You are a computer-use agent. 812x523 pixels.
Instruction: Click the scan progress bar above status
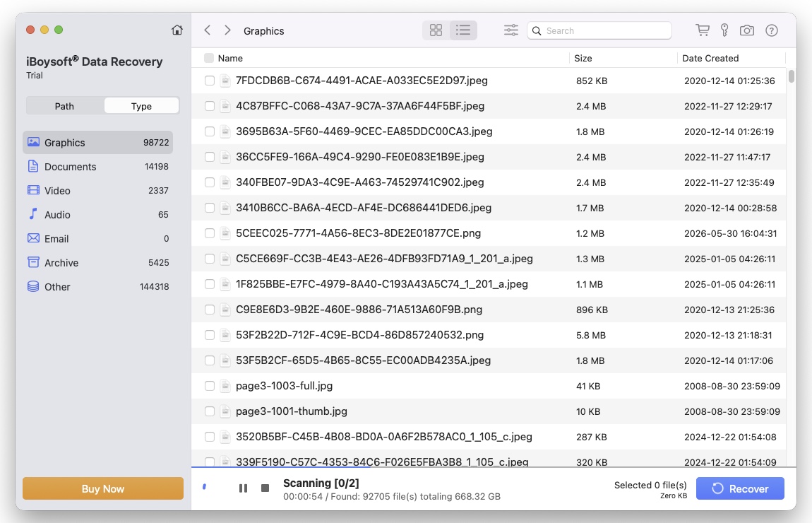[493, 467]
